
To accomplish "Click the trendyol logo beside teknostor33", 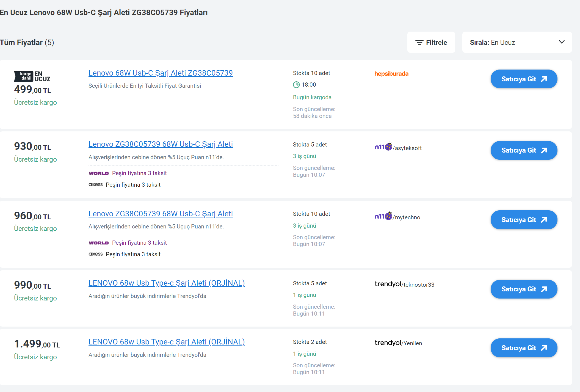I will [388, 284].
